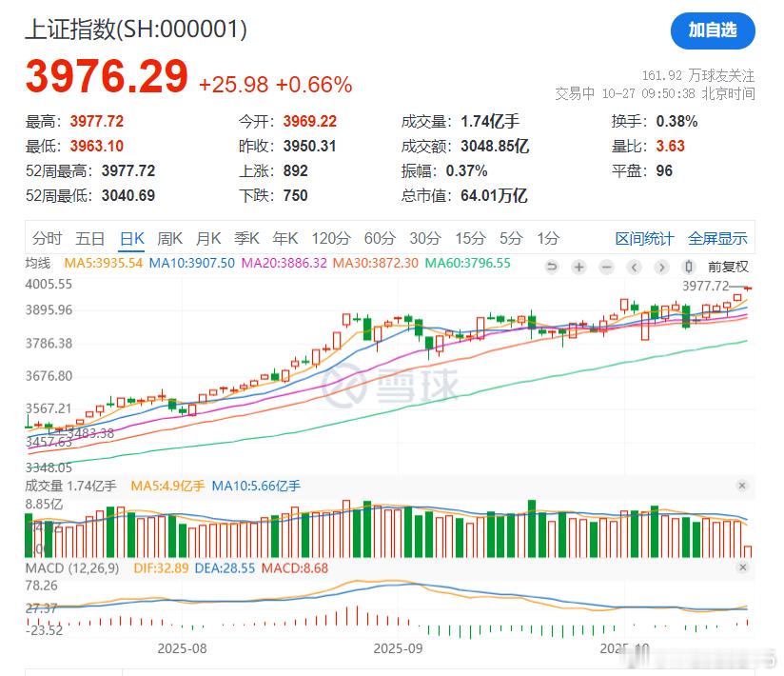Viewport: 784px width, 676px height.
Task: Click the 今开 value 3969.22
Action: point(310,121)
